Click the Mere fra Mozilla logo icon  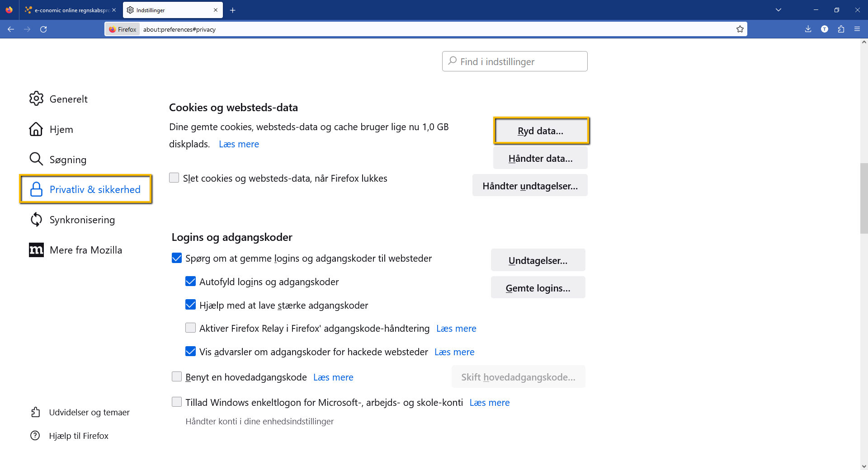[37, 249]
